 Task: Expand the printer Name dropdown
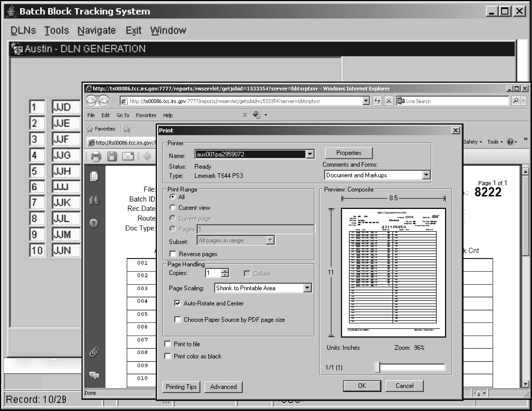310,154
